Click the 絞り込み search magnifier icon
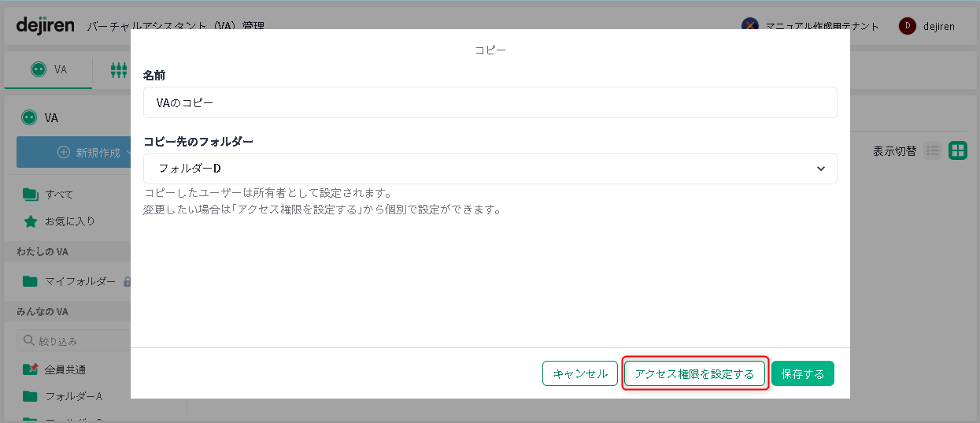The image size is (980, 423). tap(30, 341)
